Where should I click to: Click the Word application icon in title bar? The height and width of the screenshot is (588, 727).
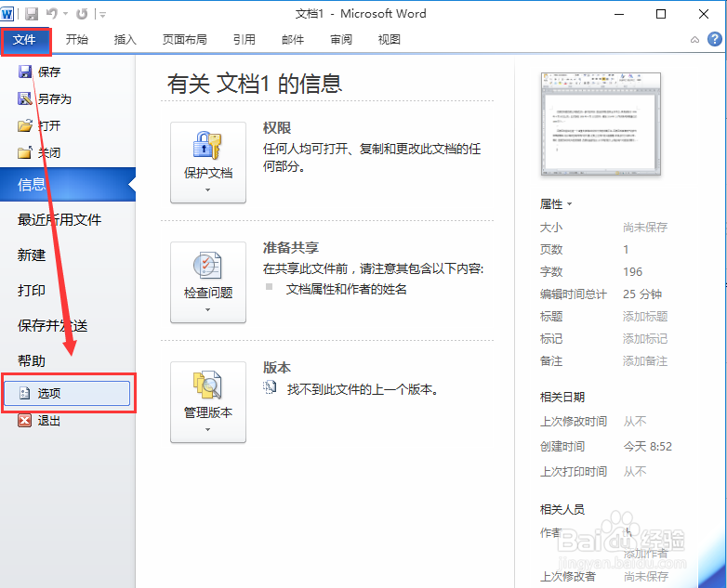tap(7, 14)
